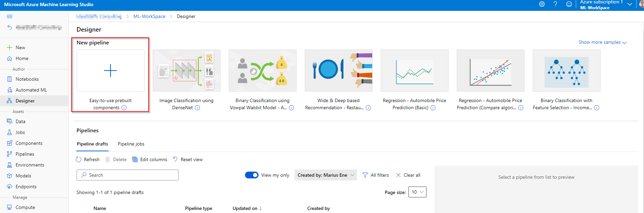The image size is (644, 213).
Task: Open the settings gear in header
Action: 542,4
